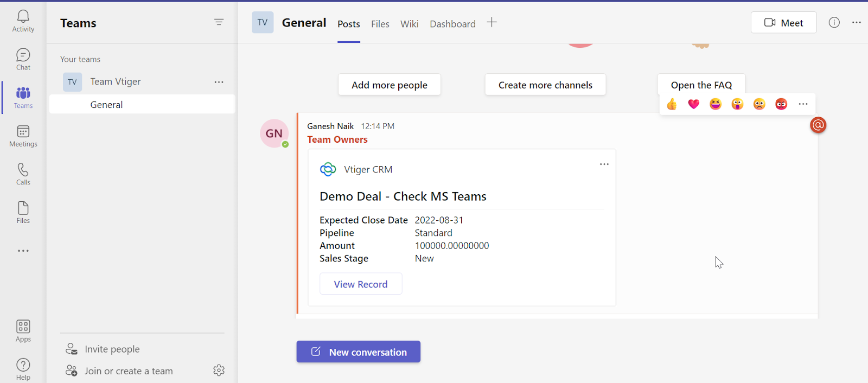Open Vtiger CRM card options ellipsis
The height and width of the screenshot is (383, 868).
pos(604,164)
